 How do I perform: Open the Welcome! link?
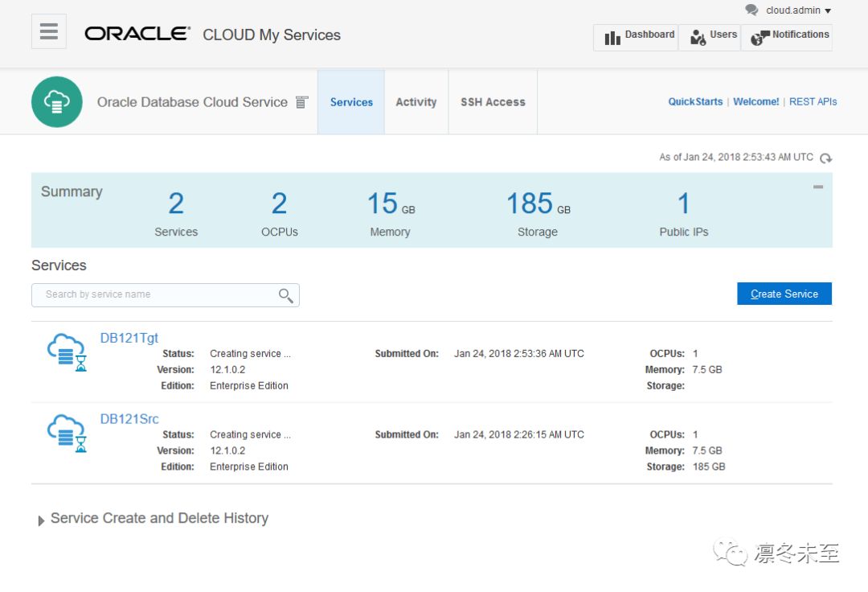coord(755,102)
